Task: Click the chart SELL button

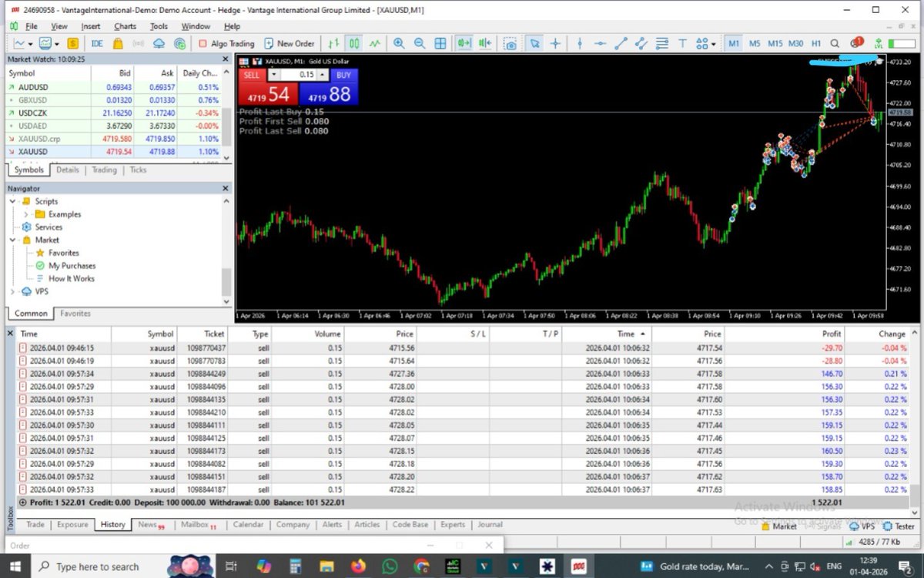Action: coord(252,75)
